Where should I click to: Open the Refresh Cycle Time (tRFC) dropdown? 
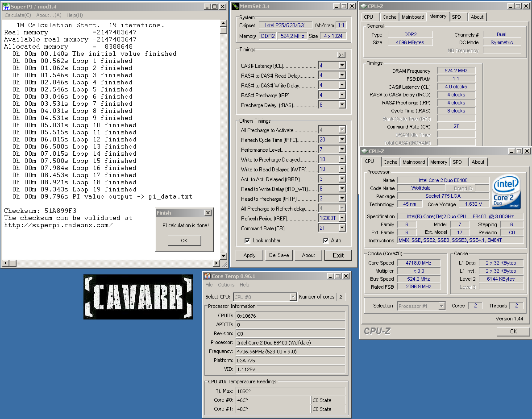(x=342, y=139)
